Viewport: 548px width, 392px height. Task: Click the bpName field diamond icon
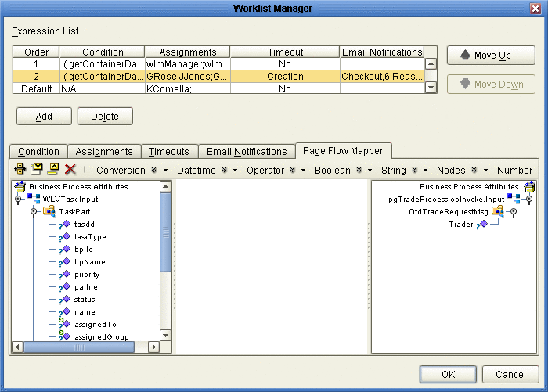(x=65, y=262)
